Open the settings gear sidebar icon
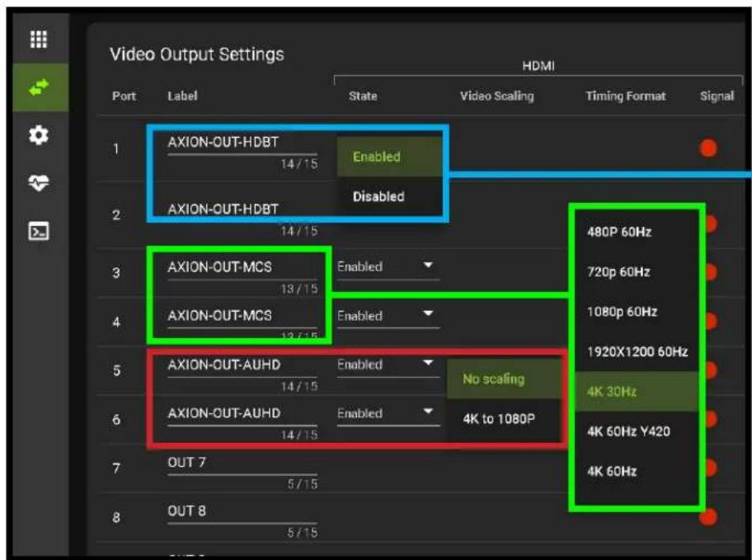This screenshot has width=752, height=560. click(x=39, y=135)
